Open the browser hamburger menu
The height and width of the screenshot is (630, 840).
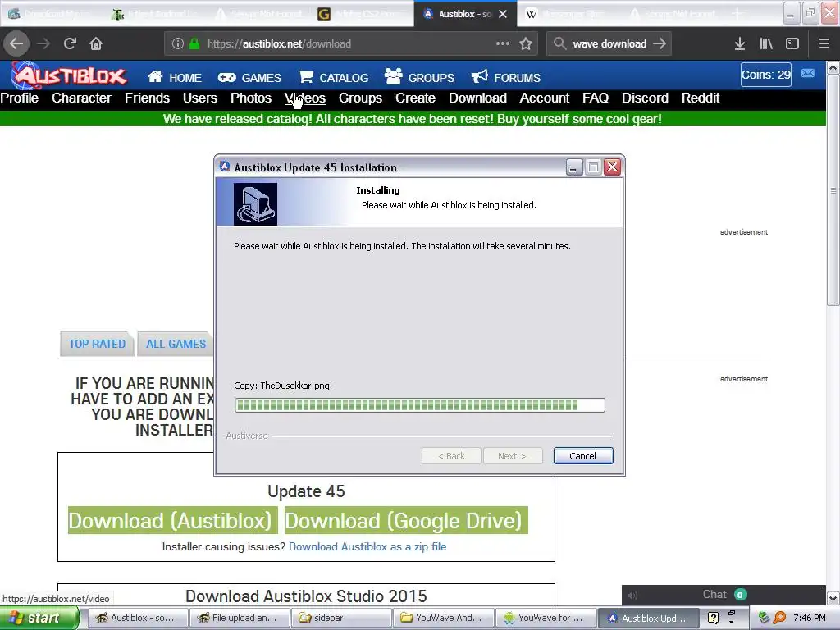(824, 43)
